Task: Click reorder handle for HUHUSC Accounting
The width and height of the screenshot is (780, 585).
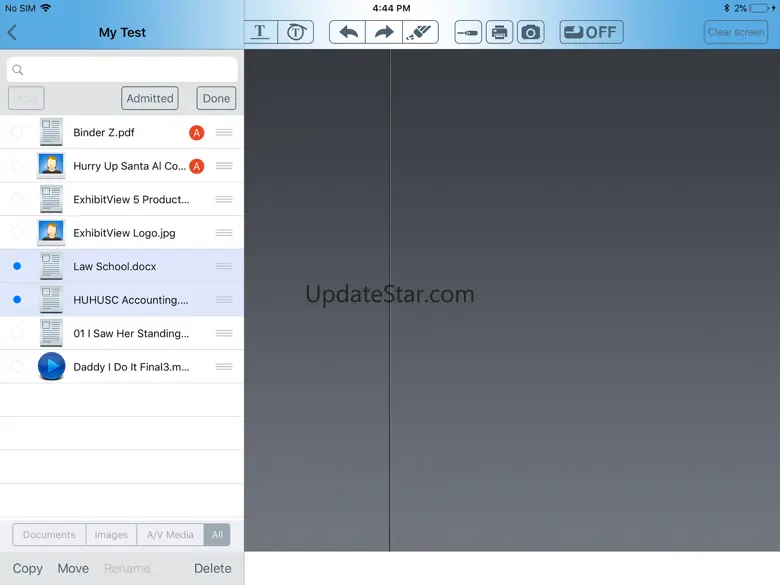Action: click(224, 299)
